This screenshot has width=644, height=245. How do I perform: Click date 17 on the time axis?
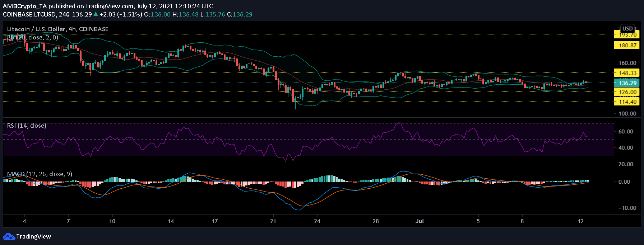215,221
